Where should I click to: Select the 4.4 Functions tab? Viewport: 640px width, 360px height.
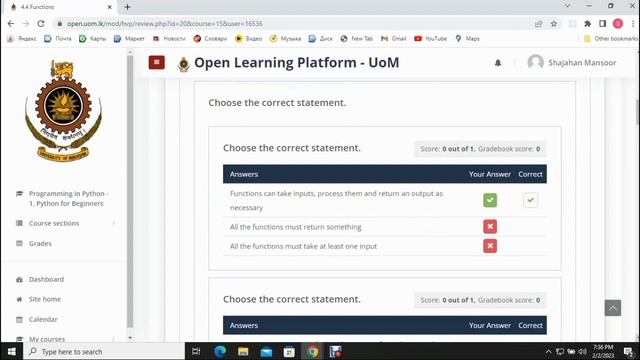click(x=61, y=7)
